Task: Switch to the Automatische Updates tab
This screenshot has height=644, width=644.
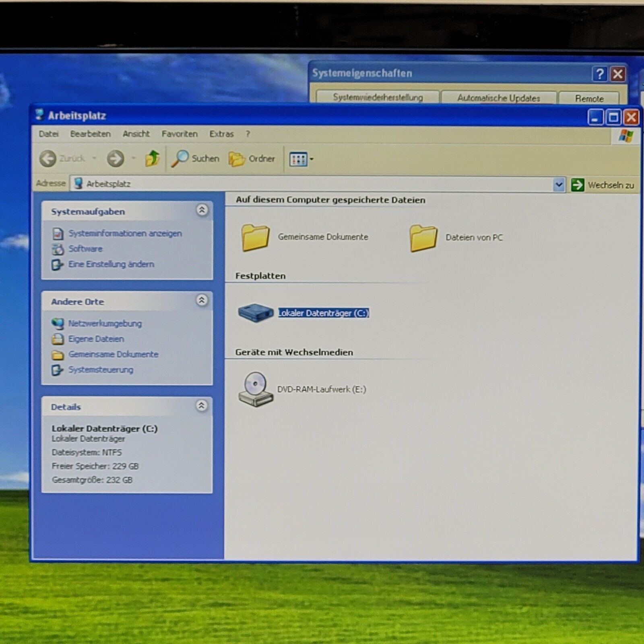Action: pos(498,98)
